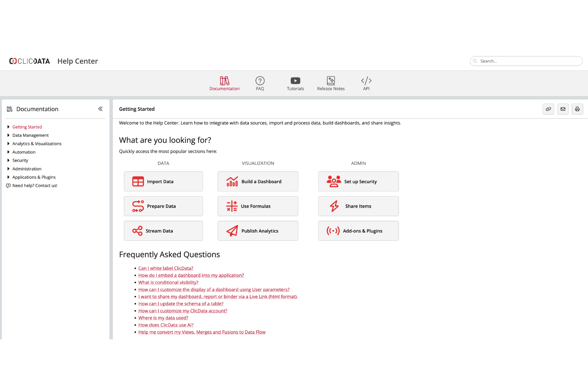Copy page link with the link icon
This screenshot has height=392, width=588.
[x=548, y=109]
